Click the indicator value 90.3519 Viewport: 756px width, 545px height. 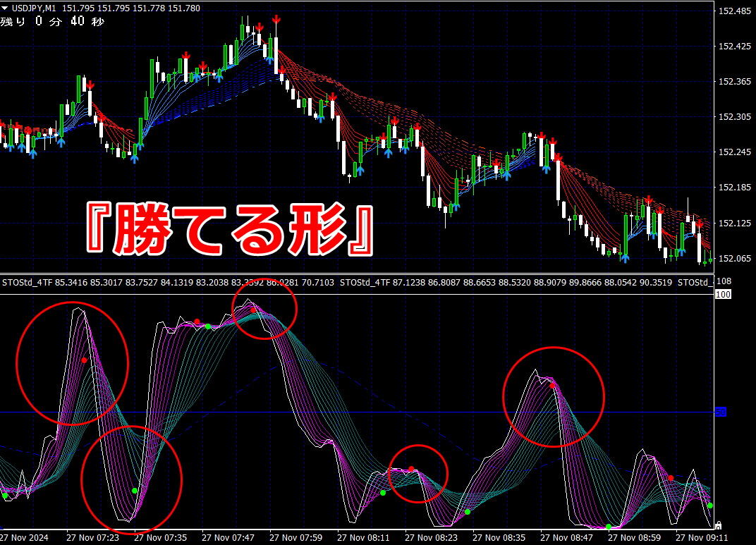click(x=656, y=283)
